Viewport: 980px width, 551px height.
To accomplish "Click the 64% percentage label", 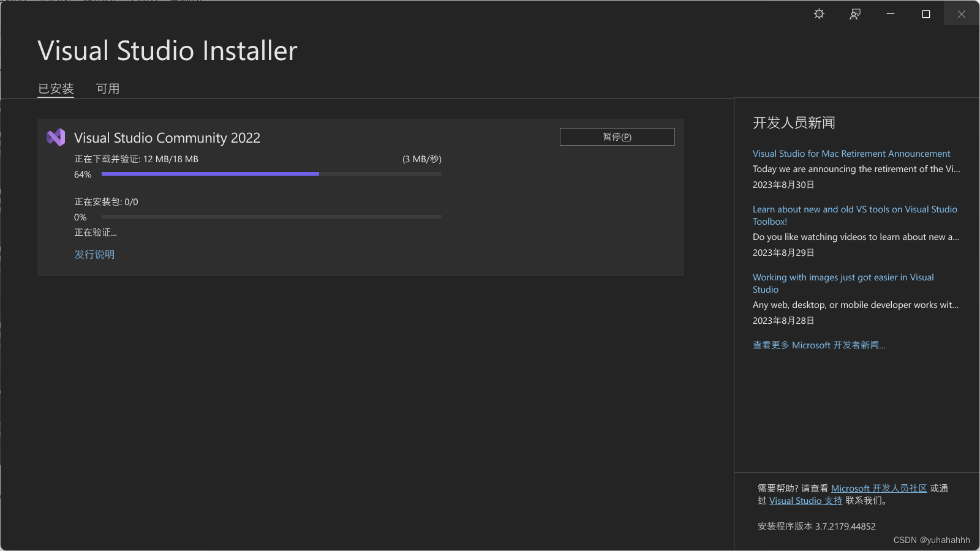I will tap(83, 174).
